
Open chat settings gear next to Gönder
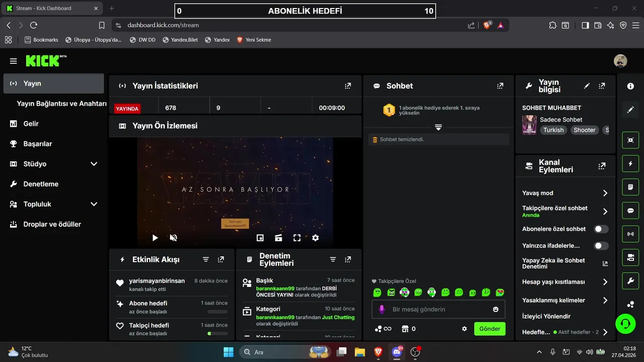coord(464,329)
